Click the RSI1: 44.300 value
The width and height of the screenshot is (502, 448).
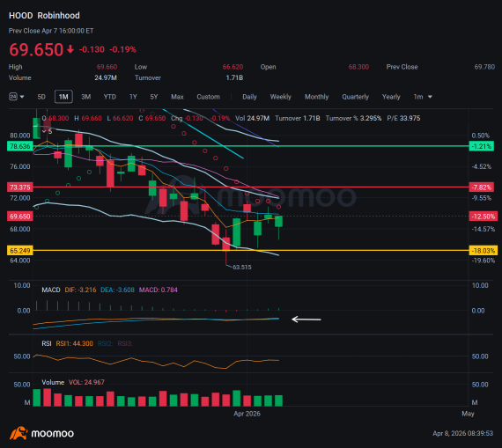[74, 343]
